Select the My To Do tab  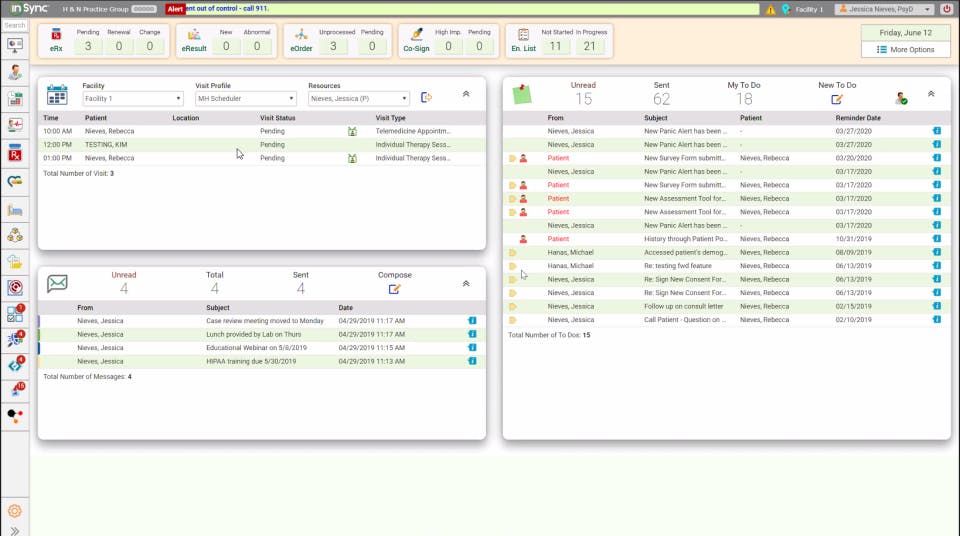coord(744,93)
